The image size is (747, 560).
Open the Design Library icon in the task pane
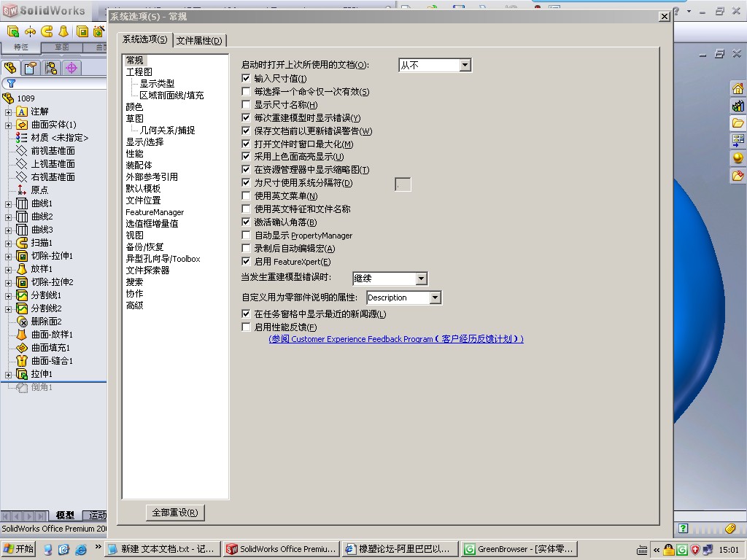pyautogui.click(x=738, y=106)
